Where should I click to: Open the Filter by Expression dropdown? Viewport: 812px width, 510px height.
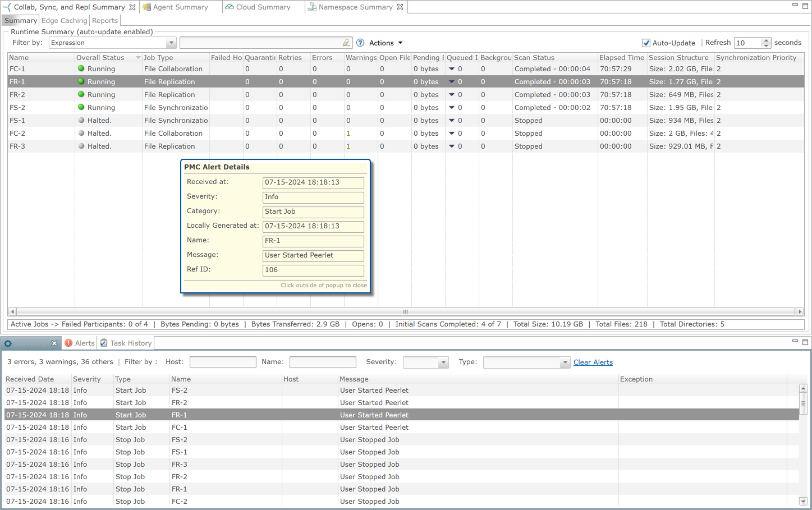tap(171, 43)
